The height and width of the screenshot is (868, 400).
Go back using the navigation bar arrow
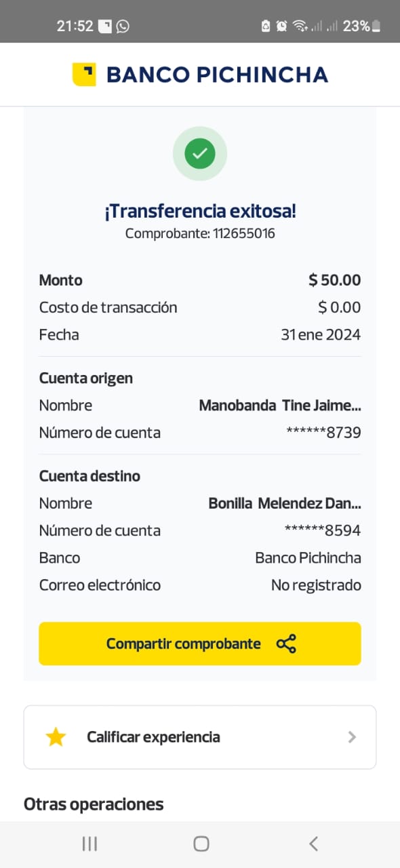coord(313,844)
